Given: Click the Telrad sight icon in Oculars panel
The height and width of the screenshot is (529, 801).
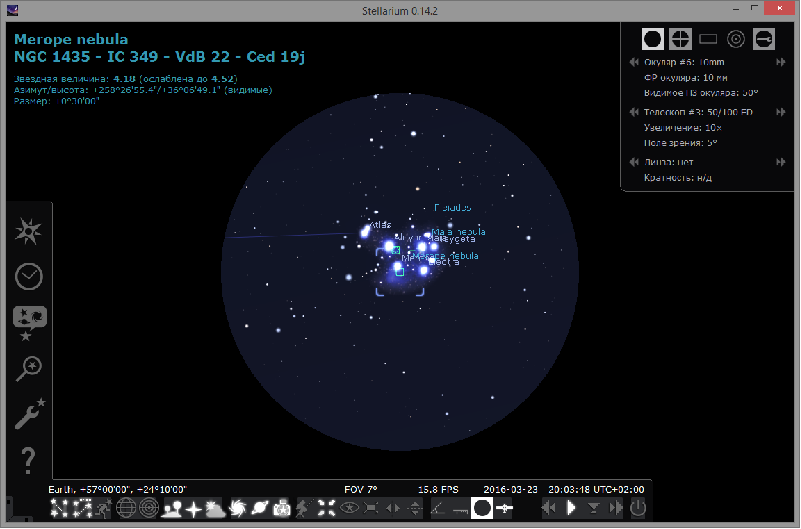Looking at the screenshot, I should [x=736, y=39].
